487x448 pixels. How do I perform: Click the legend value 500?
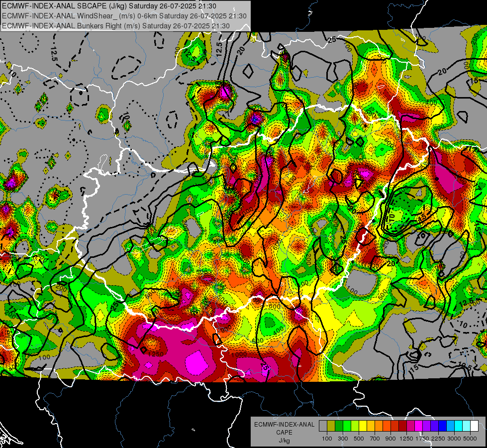[x=359, y=439]
